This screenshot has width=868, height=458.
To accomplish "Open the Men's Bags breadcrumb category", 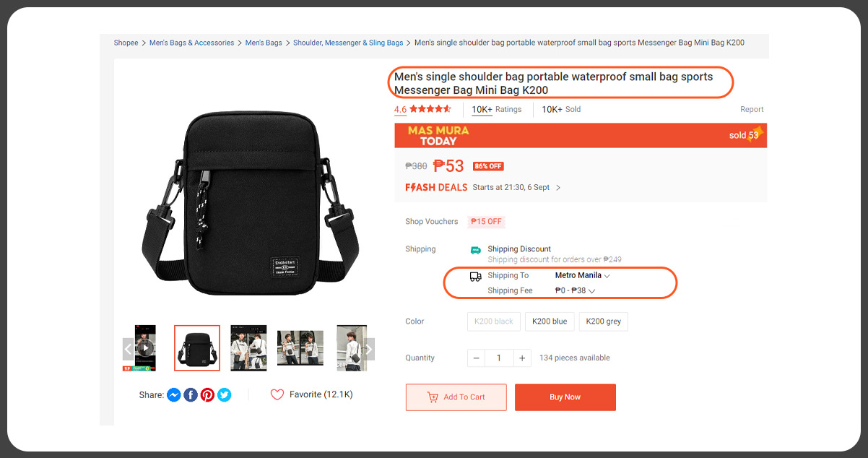I will coord(264,43).
